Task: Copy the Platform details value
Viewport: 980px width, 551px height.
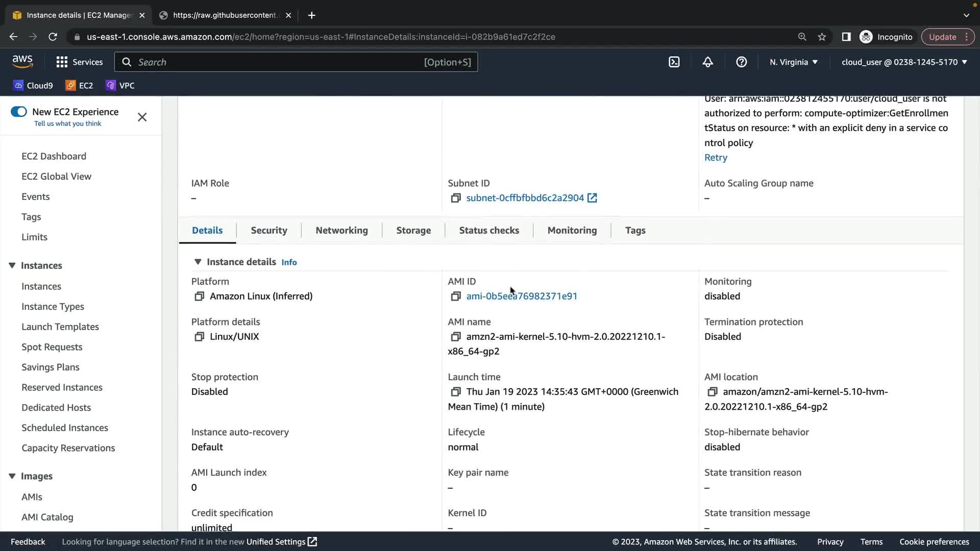Action: pos(199,337)
